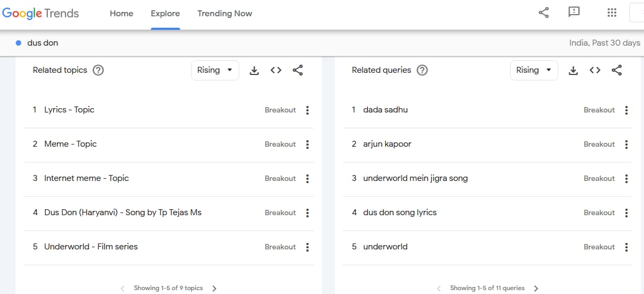This screenshot has height=294, width=644.
Task: Open more options for Lyrics topic
Action: 307,110
